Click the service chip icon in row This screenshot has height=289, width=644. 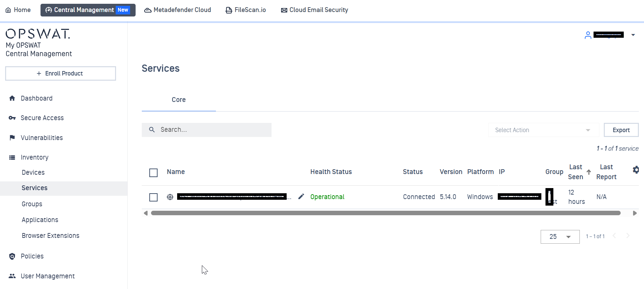click(170, 197)
